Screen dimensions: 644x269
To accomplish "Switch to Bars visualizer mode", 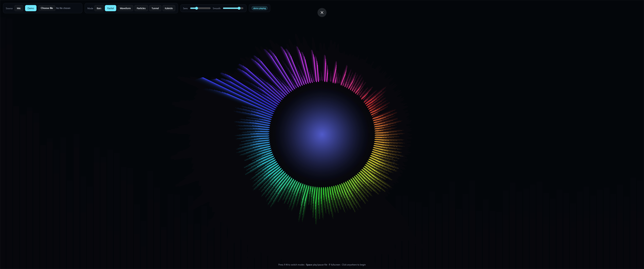I will point(99,8).
